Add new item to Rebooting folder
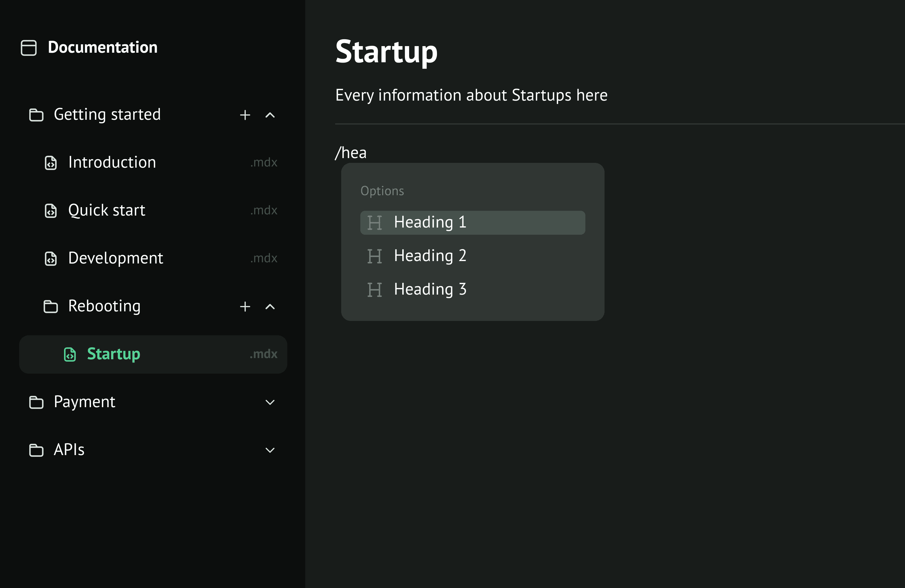Image resolution: width=905 pixels, height=588 pixels. click(x=245, y=307)
